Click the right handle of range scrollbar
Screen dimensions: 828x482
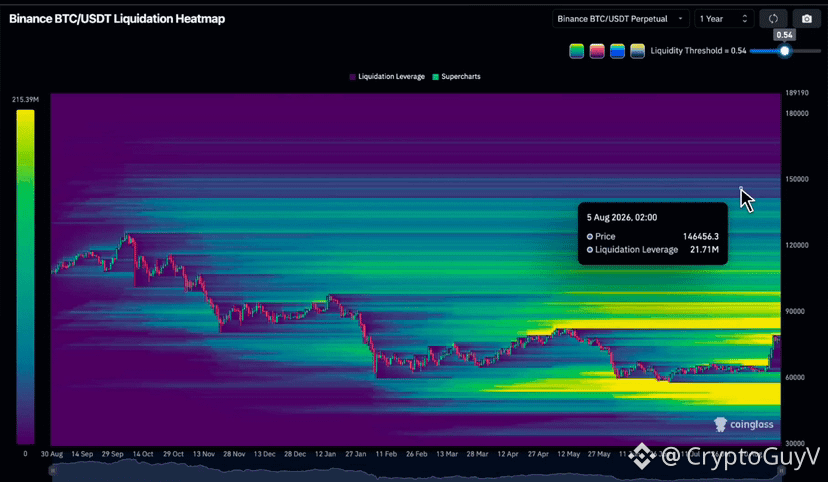click(x=780, y=470)
